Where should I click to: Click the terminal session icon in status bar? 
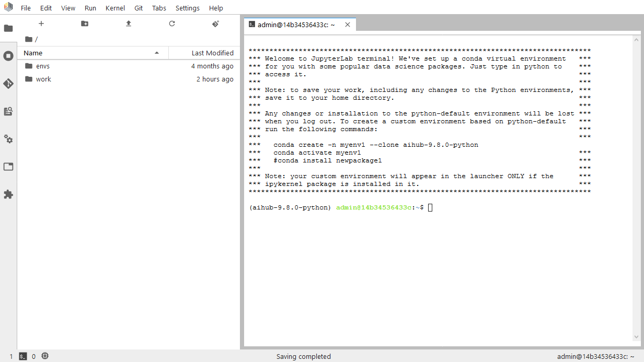(23, 356)
